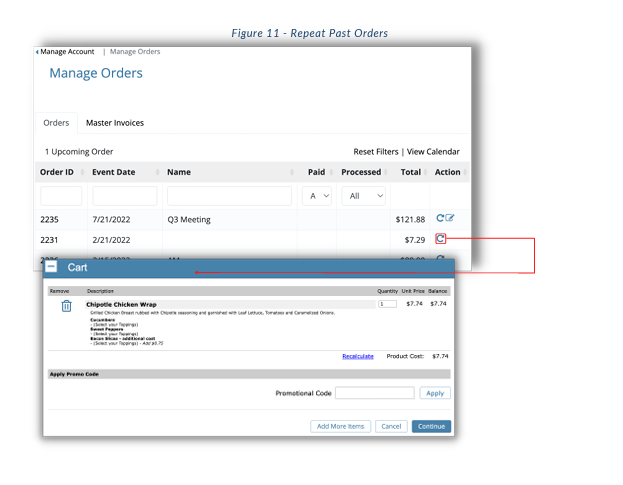Repeat order 2231 with the reorder icon
Viewport: 623px width, 485px height.
440,239
